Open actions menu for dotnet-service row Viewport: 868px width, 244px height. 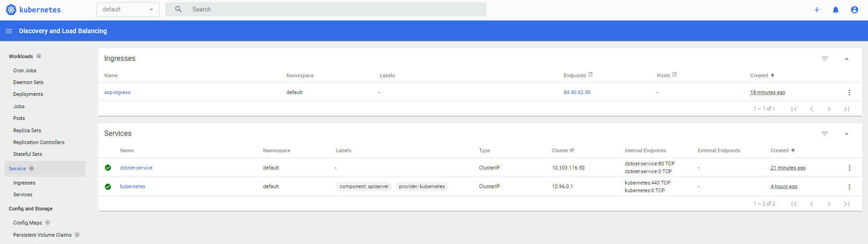click(849, 168)
